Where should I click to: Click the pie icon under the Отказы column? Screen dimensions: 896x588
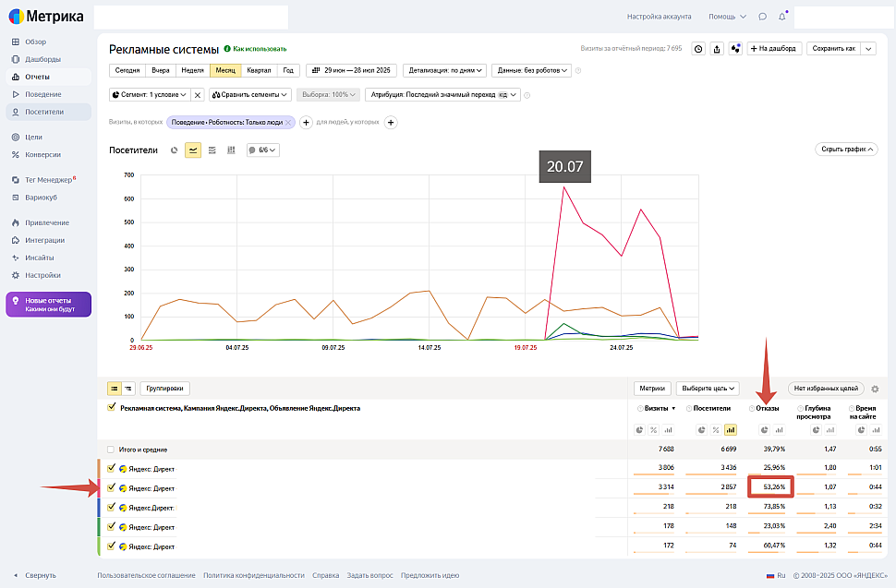click(x=764, y=430)
